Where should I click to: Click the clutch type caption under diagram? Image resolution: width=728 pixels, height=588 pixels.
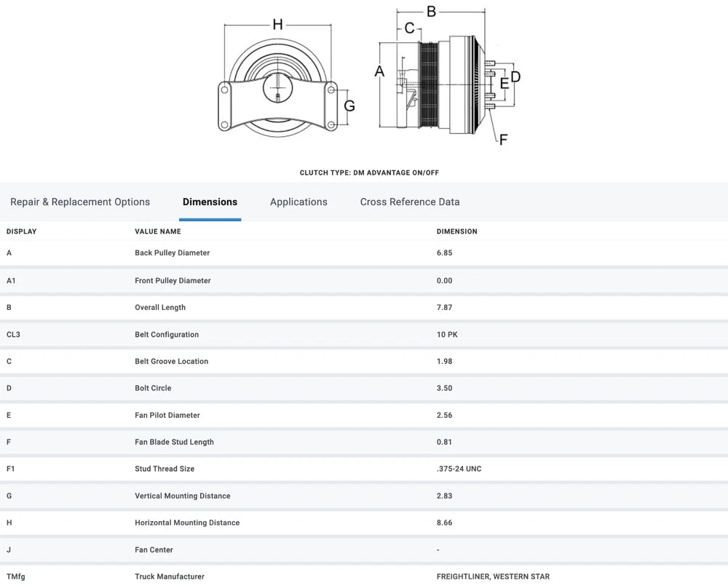click(x=369, y=173)
